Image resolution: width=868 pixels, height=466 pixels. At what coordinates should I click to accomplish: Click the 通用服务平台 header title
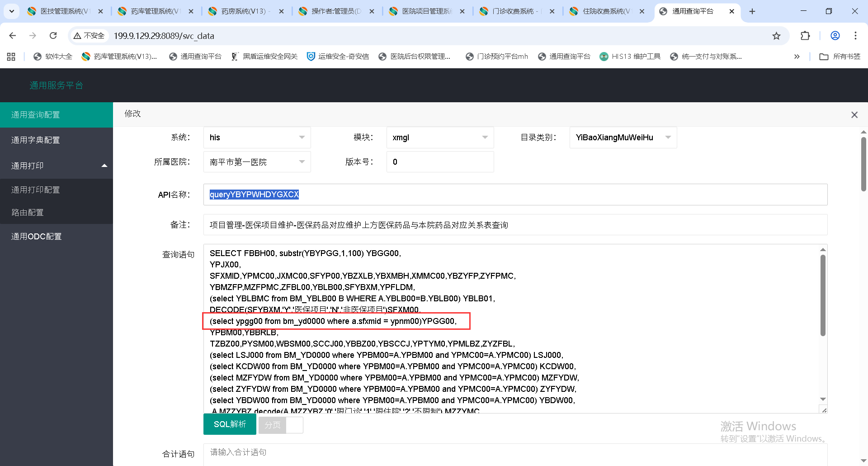coord(57,86)
